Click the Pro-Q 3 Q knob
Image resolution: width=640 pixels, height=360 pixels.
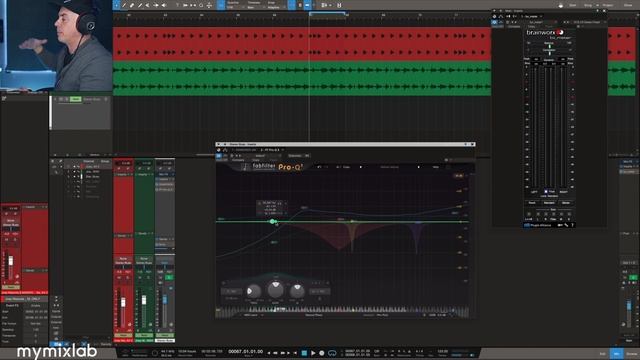(297, 291)
